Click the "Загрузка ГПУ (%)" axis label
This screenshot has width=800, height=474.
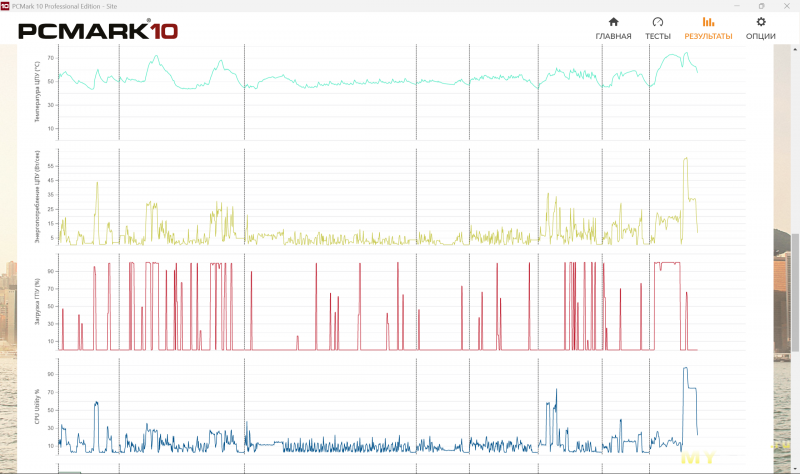[38, 302]
